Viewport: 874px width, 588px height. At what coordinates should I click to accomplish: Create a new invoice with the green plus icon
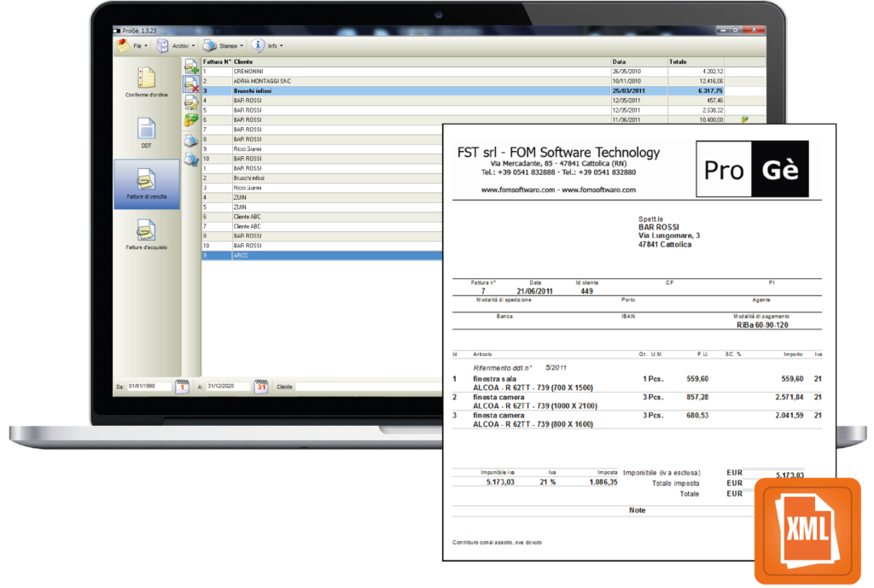click(x=190, y=67)
